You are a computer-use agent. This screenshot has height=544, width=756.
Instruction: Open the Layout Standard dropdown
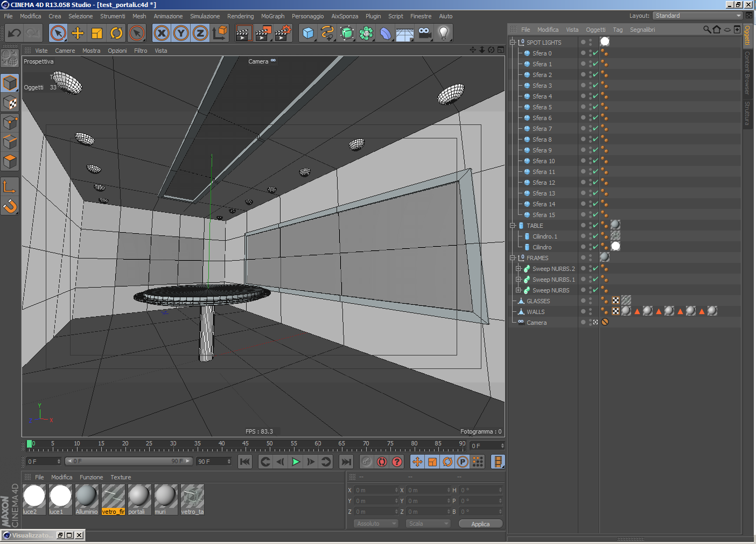[x=698, y=16]
